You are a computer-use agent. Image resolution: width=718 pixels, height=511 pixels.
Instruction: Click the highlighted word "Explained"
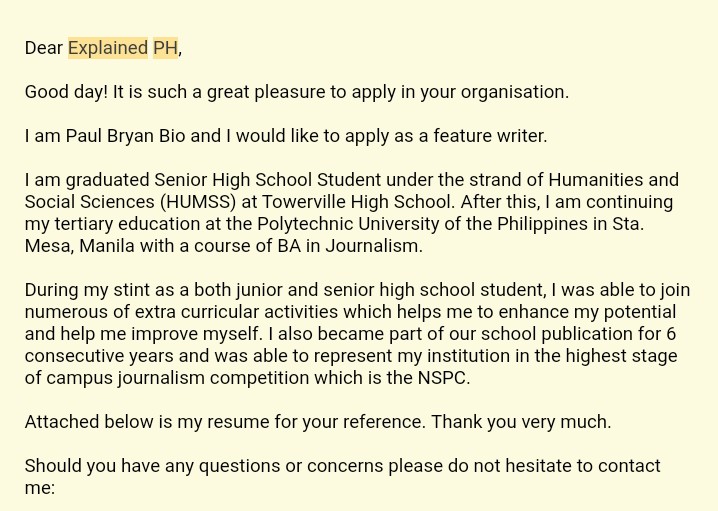click(x=108, y=48)
